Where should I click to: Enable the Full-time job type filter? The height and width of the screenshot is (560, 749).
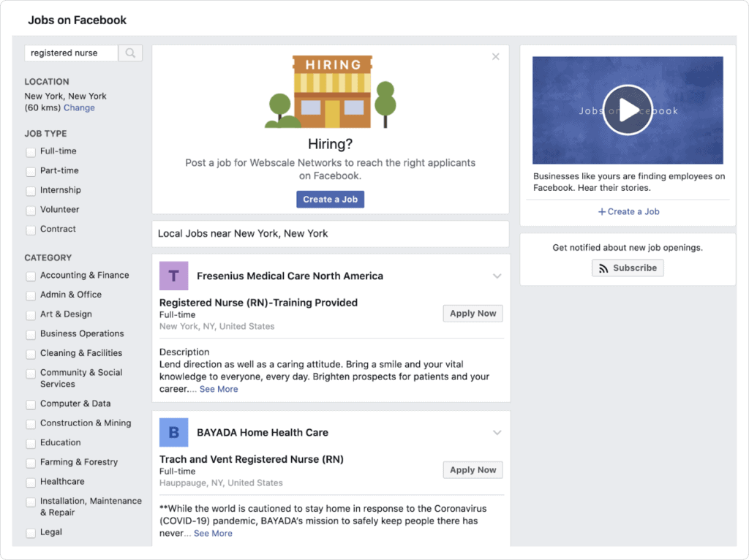30,151
